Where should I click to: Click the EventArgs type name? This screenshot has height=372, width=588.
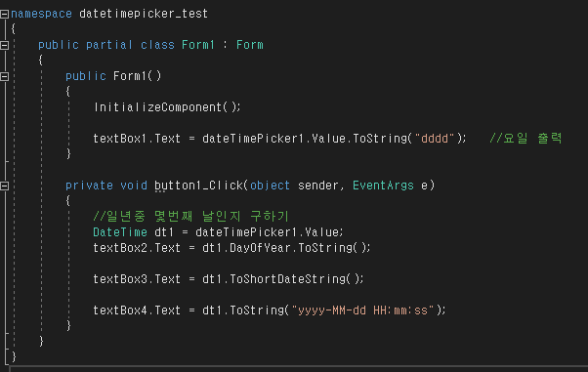pos(383,186)
